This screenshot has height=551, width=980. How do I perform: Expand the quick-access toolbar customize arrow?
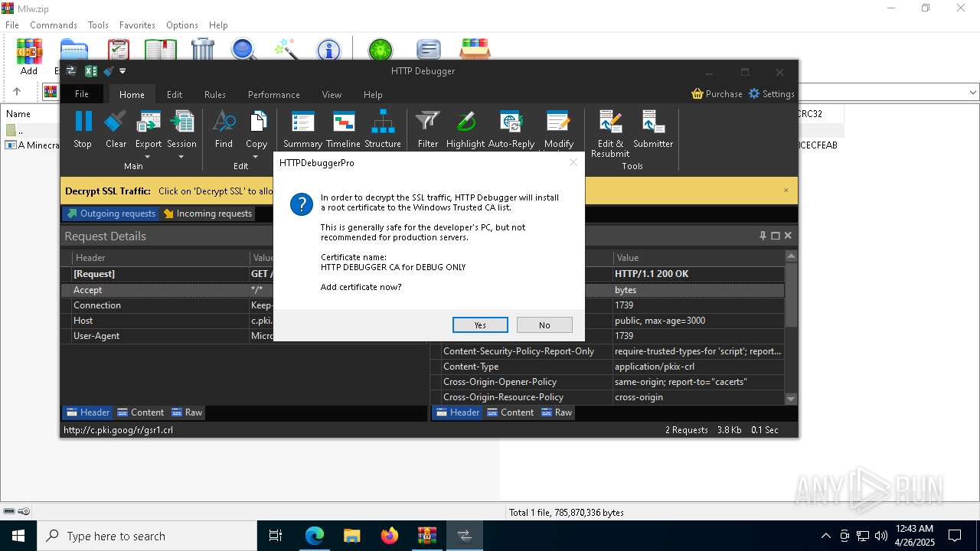pos(122,71)
